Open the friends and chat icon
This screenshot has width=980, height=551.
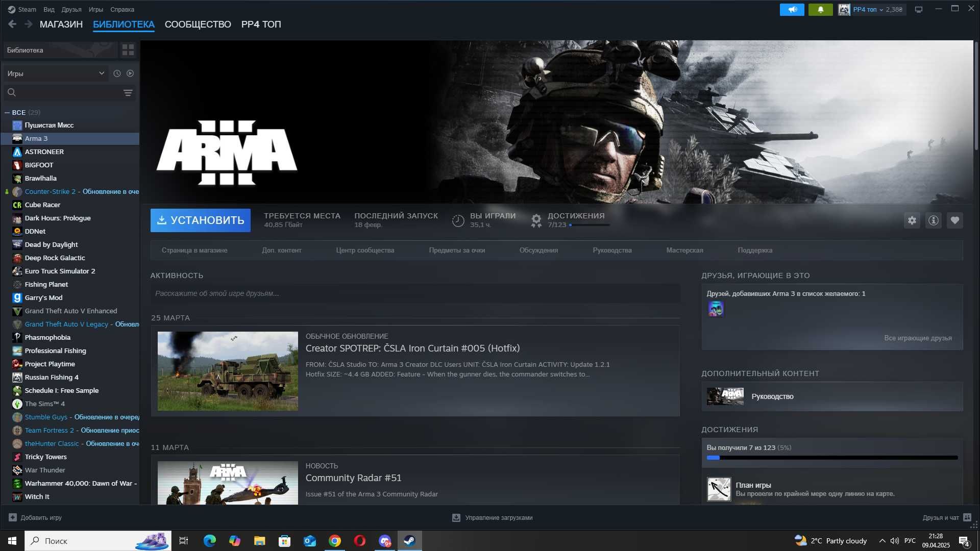pos(967,517)
